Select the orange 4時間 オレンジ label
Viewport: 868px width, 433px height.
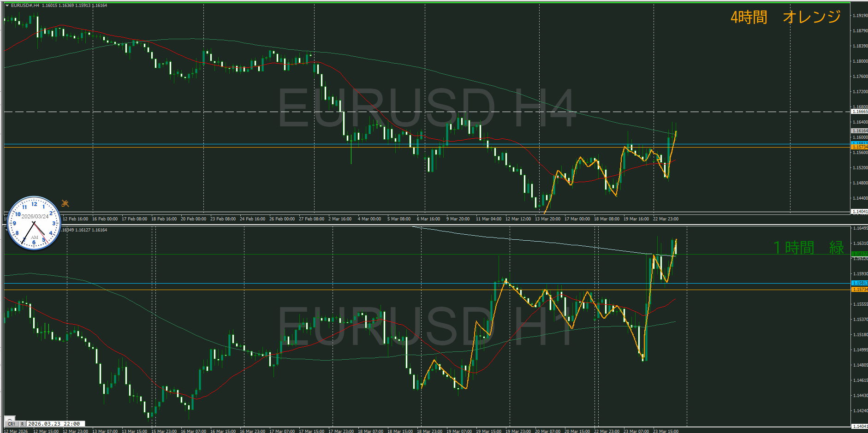pyautogui.click(x=785, y=17)
